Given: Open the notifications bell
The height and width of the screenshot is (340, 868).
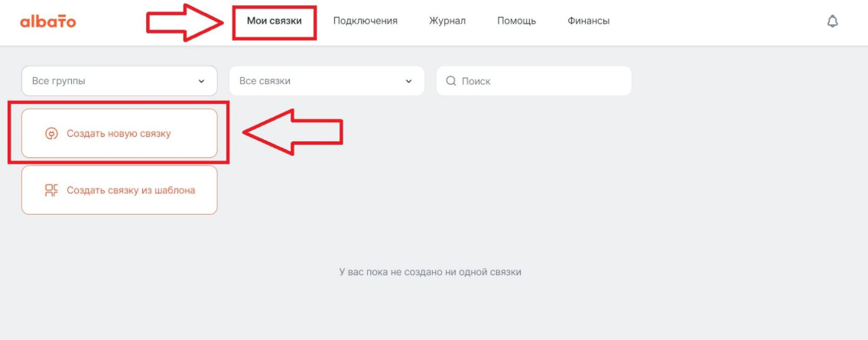Looking at the screenshot, I should (832, 21).
